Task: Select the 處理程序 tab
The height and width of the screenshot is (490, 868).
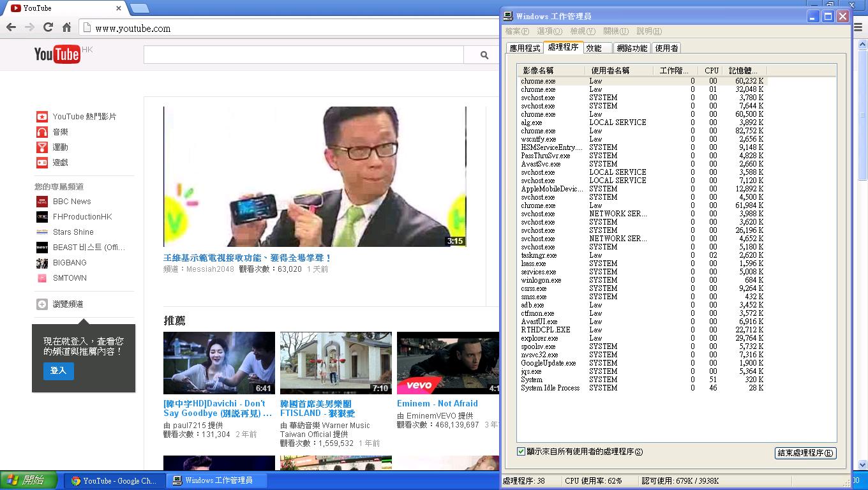Action: point(563,47)
